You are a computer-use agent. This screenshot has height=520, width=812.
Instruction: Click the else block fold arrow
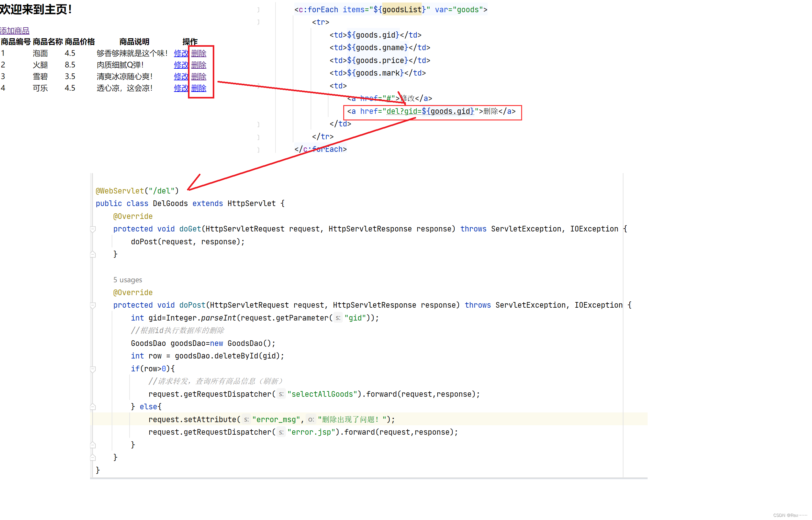[93, 407]
